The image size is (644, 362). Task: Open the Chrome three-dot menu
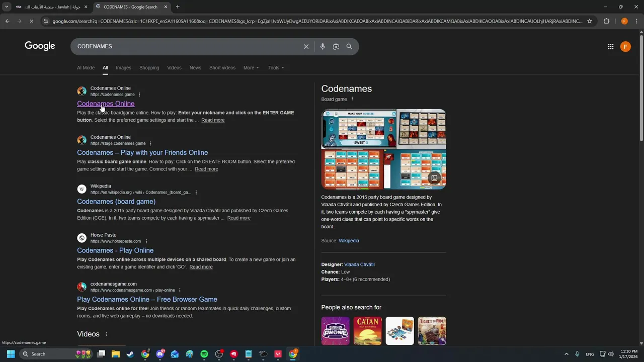coord(636,21)
